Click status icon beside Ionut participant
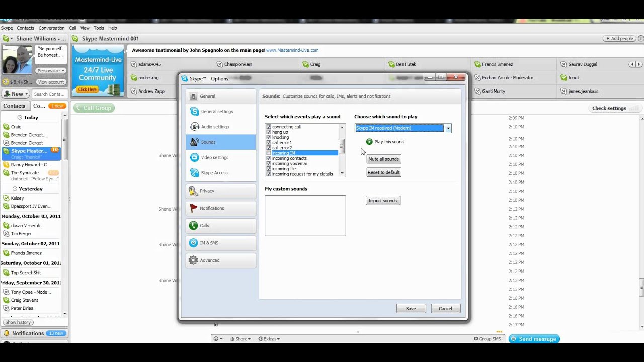This screenshot has width=644, height=362. pyautogui.click(x=563, y=78)
